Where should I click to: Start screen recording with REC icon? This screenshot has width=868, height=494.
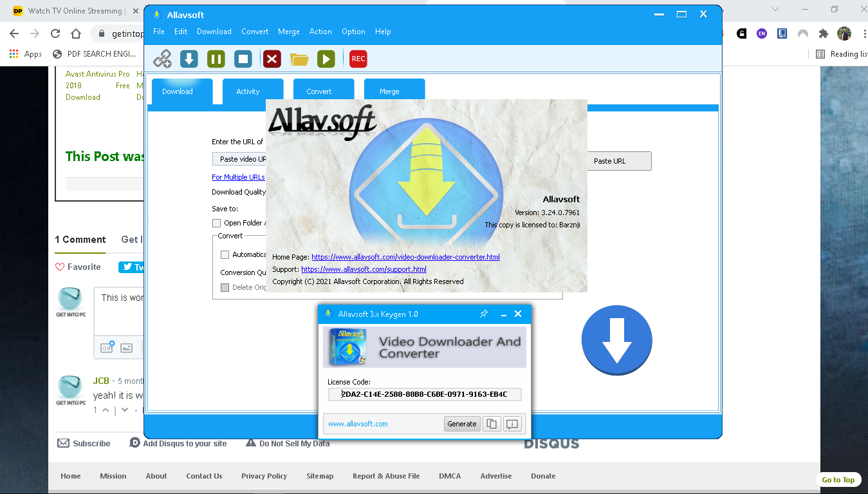click(x=358, y=59)
